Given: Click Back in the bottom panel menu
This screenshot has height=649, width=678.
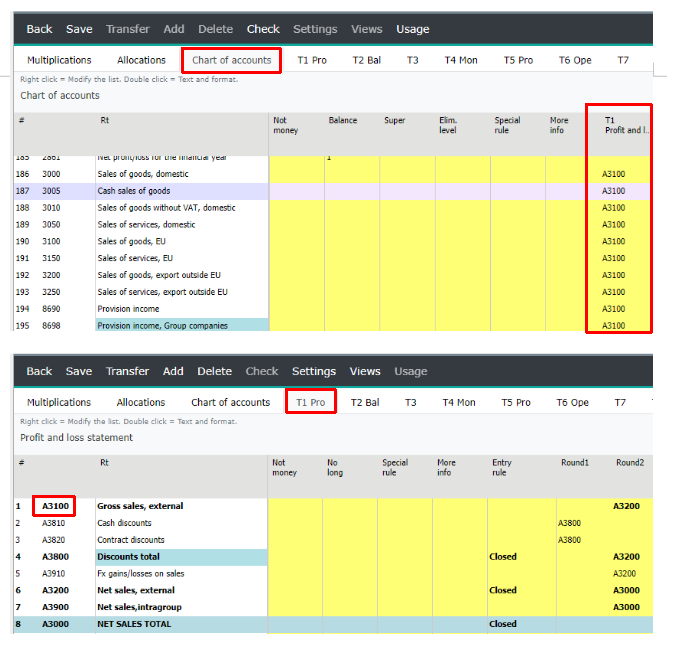Looking at the screenshot, I should coord(39,371).
